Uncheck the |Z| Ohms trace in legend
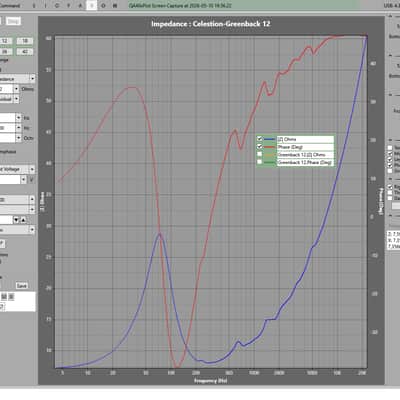400x400 pixels. [259, 139]
